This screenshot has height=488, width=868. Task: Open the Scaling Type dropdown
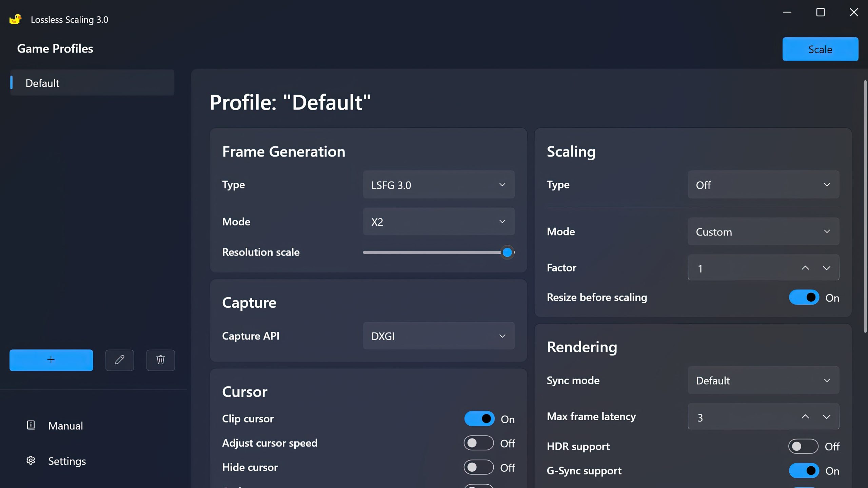(764, 185)
